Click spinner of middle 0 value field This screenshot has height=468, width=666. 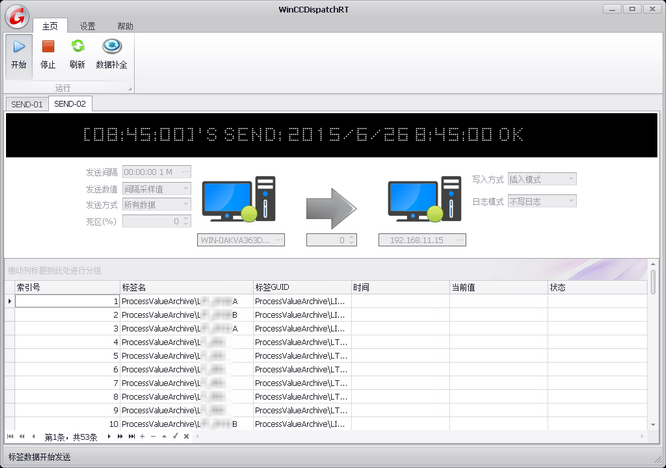[351, 240]
